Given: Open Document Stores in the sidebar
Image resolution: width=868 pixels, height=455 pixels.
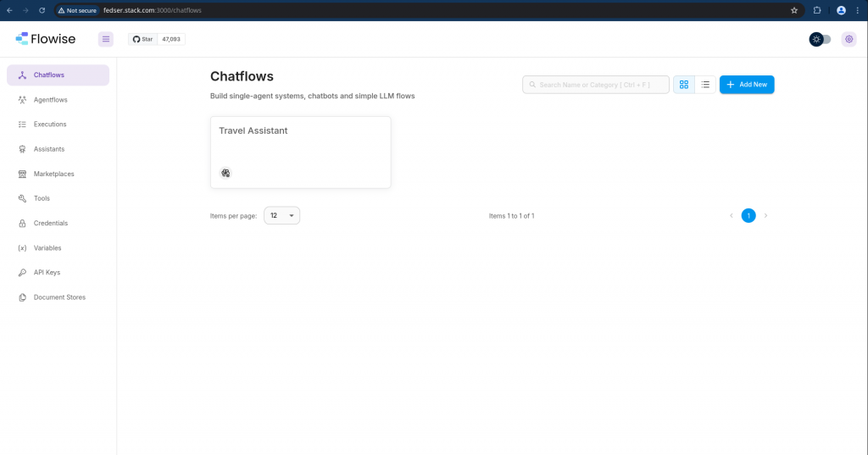Looking at the screenshot, I should click(58, 297).
